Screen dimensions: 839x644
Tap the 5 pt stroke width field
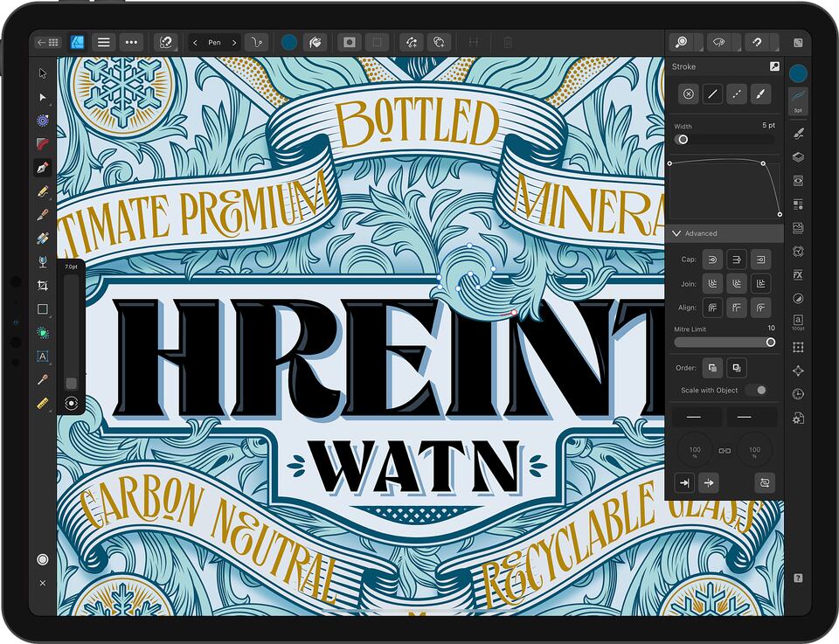(x=769, y=126)
